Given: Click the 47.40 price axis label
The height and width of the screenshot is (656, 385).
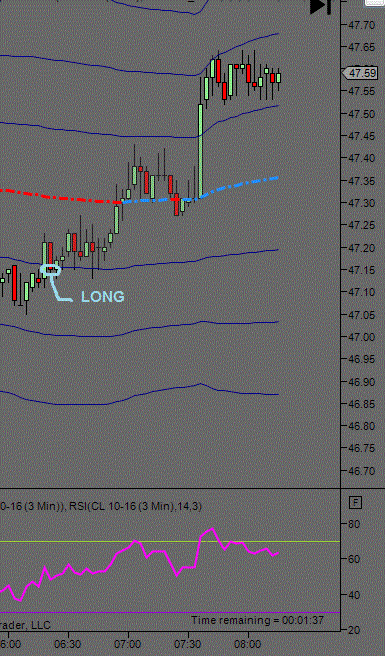Looking at the screenshot, I should click(x=361, y=159).
